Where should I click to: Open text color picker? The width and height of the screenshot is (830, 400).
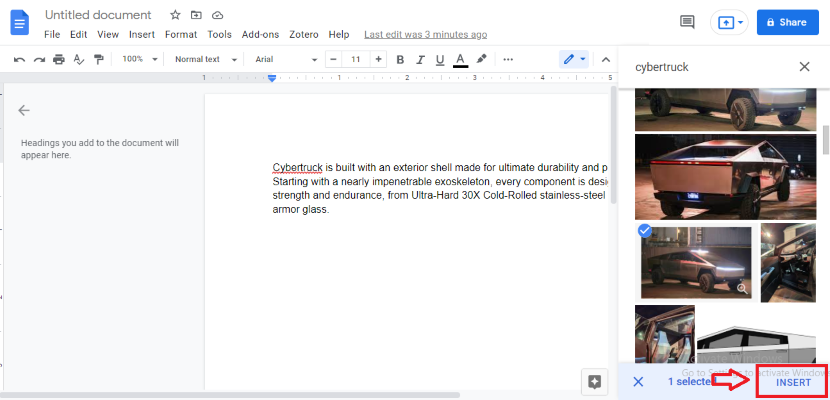click(x=461, y=60)
